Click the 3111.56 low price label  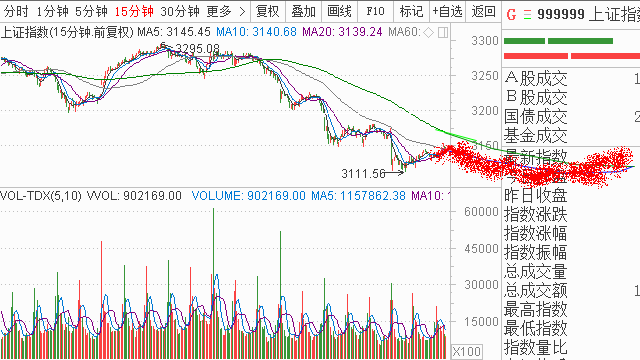click(363, 174)
